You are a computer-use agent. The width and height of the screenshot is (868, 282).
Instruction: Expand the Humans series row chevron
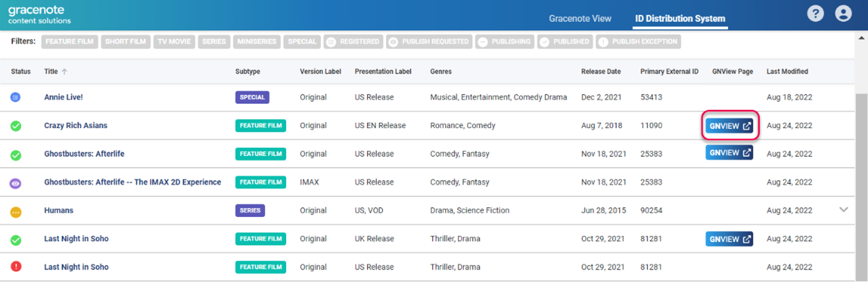coord(844,210)
